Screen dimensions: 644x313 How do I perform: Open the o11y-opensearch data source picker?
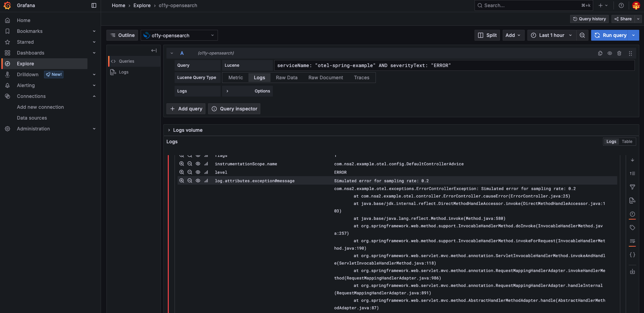click(x=179, y=35)
